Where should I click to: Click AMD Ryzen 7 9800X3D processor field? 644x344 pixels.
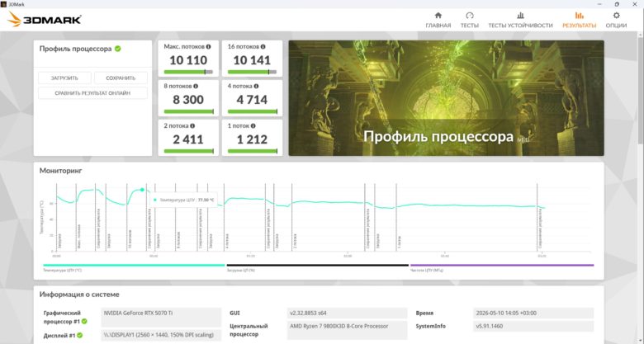pos(347,330)
